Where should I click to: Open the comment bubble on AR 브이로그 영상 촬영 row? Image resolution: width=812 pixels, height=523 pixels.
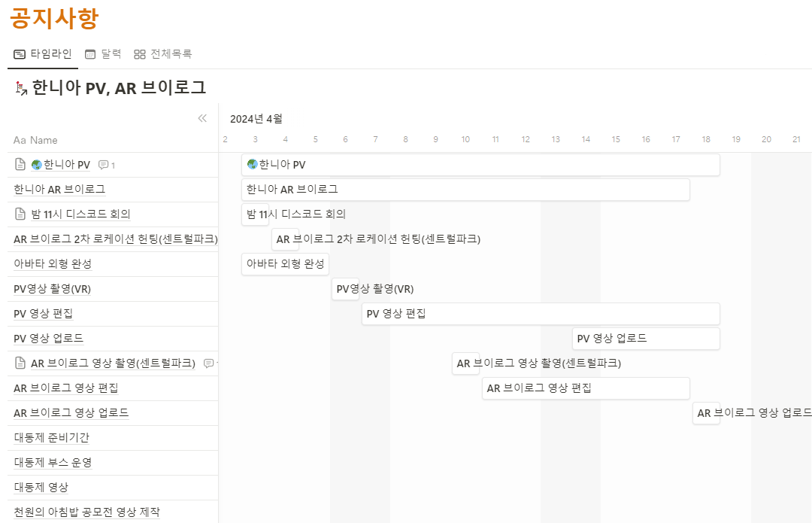[x=209, y=363]
